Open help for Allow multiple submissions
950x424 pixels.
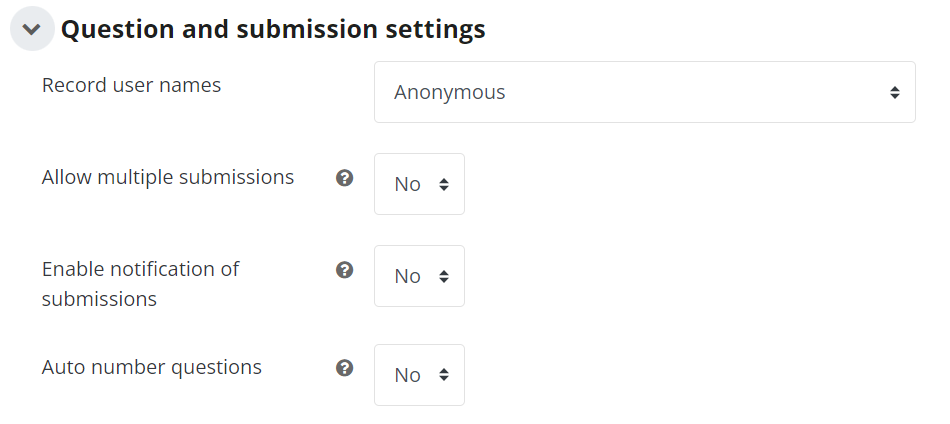pos(345,178)
